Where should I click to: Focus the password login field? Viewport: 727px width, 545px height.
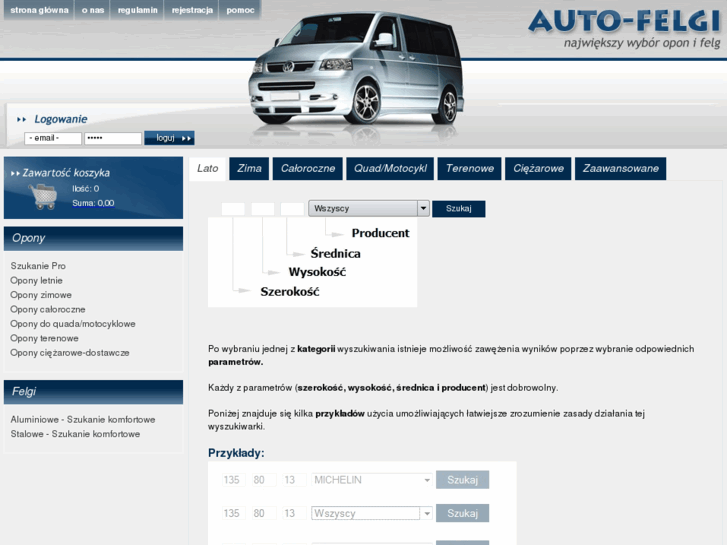pos(113,138)
